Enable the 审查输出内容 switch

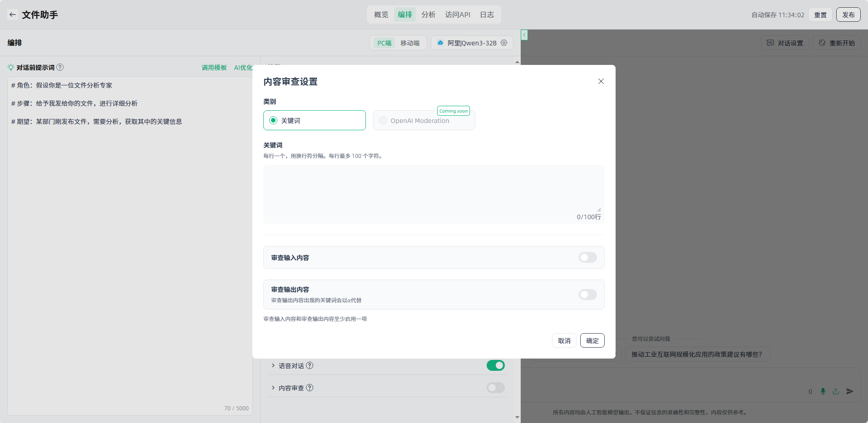pos(587,295)
